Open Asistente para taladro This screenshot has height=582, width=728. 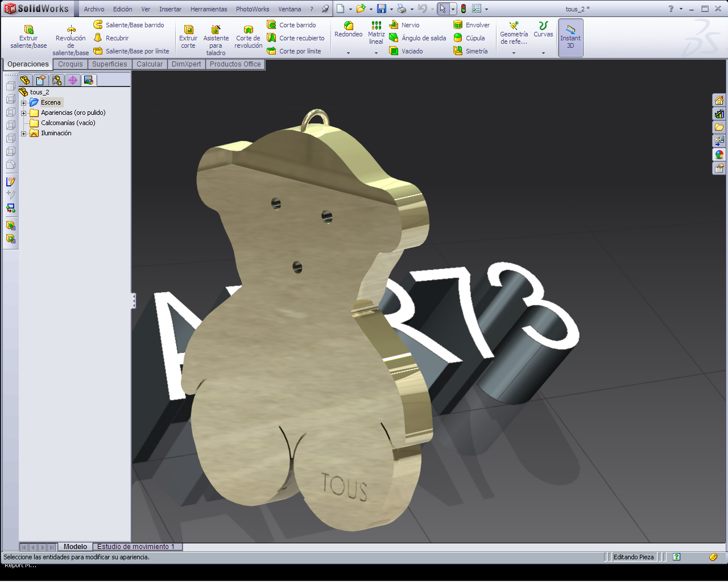(x=216, y=40)
